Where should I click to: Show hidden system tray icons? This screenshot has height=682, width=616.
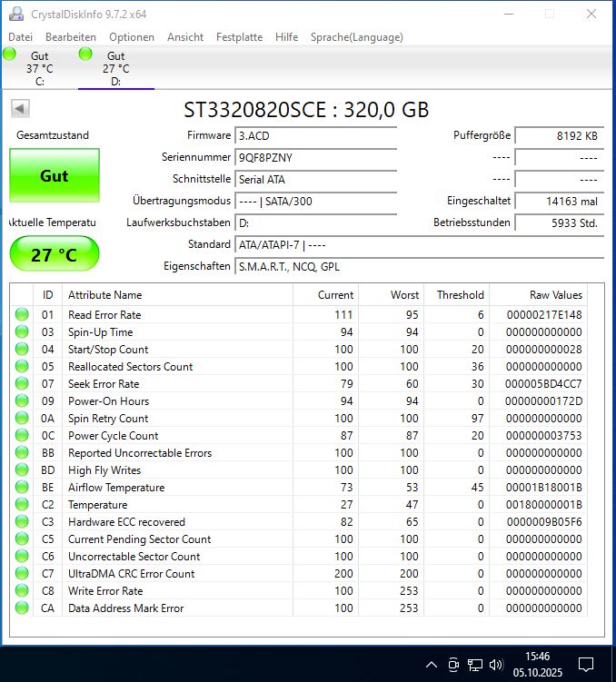pos(432,665)
